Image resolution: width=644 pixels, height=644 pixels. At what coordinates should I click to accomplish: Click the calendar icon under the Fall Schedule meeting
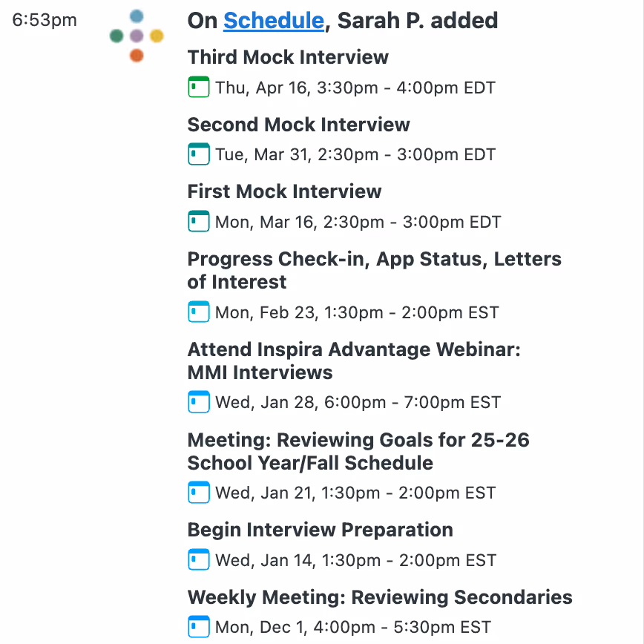(x=199, y=492)
